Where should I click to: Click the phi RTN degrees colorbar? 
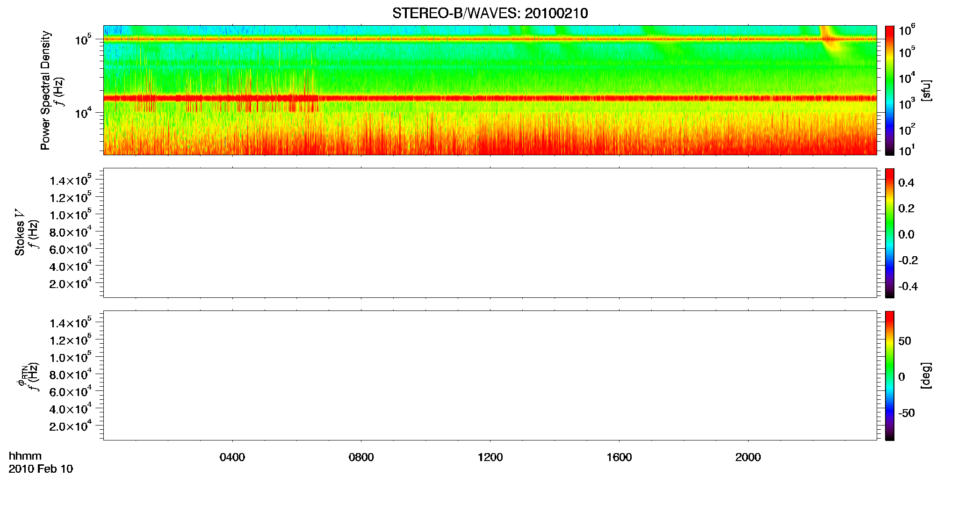pos(889,375)
